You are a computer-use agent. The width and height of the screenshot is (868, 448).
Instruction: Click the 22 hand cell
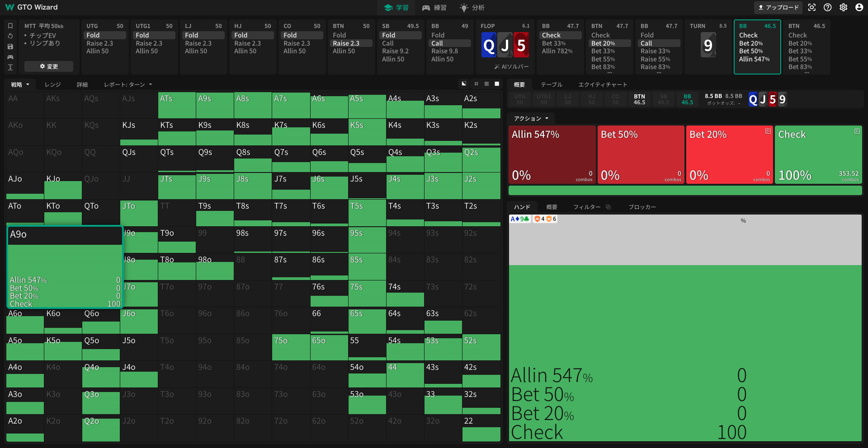[x=481, y=428]
